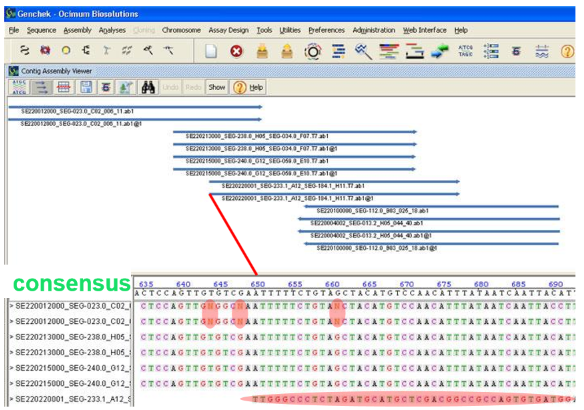Click the circular plasmid map icon

click(313, 51)
